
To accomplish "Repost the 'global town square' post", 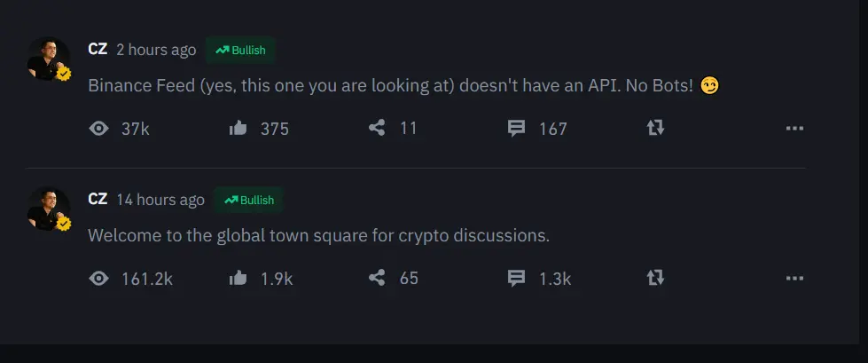I will (655, 279).
